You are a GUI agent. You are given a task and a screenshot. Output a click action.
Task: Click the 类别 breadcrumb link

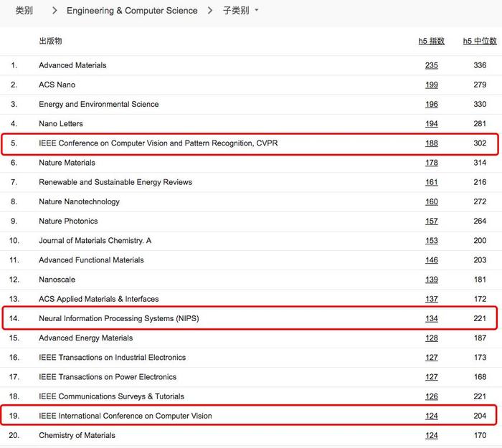24,11
